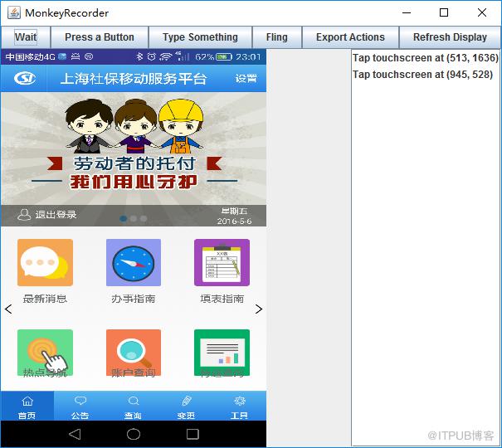Open 填表指南 clipboard icon
The image size is (502, 448).
222,262
